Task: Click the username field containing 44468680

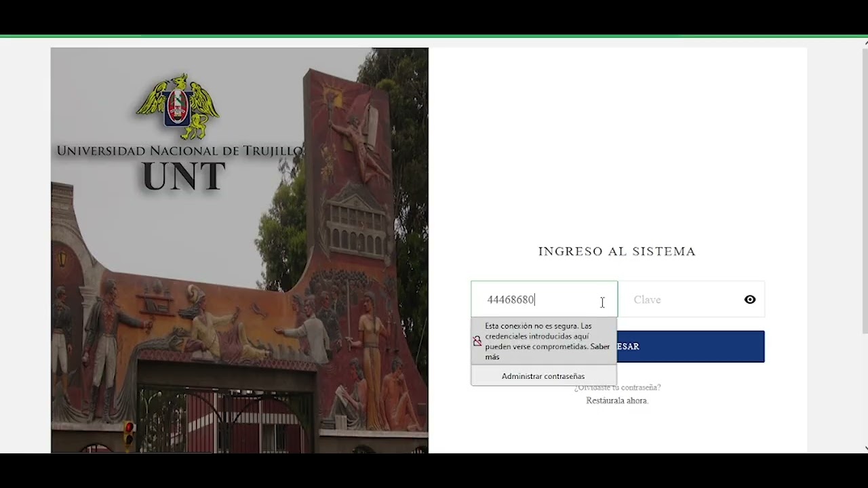Action: (545, 300)
